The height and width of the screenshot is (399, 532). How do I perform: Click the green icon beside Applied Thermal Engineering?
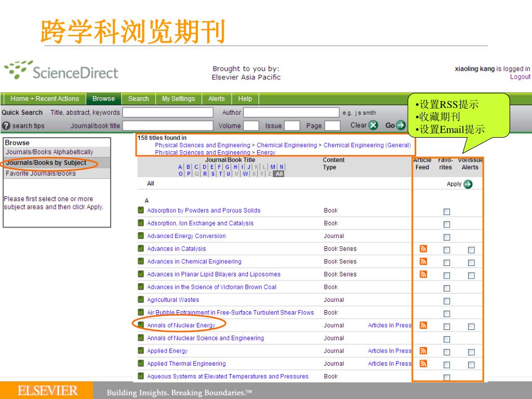click(x=141, y=363)
